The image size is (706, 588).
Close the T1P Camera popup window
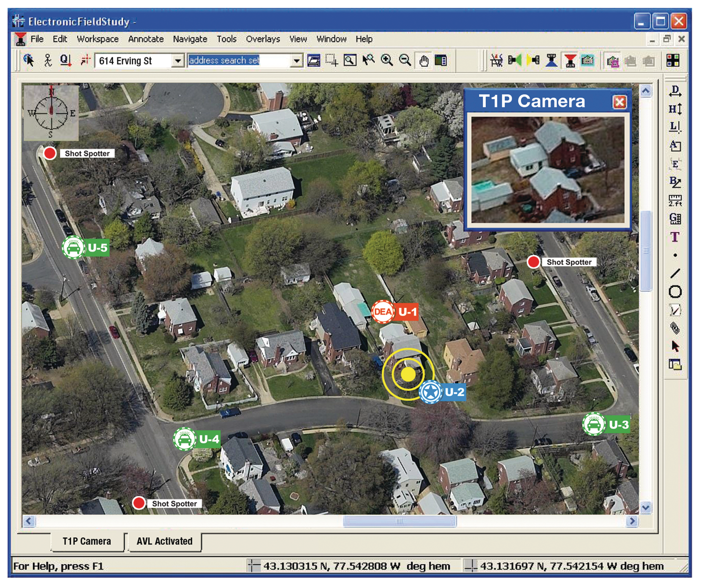619,102
